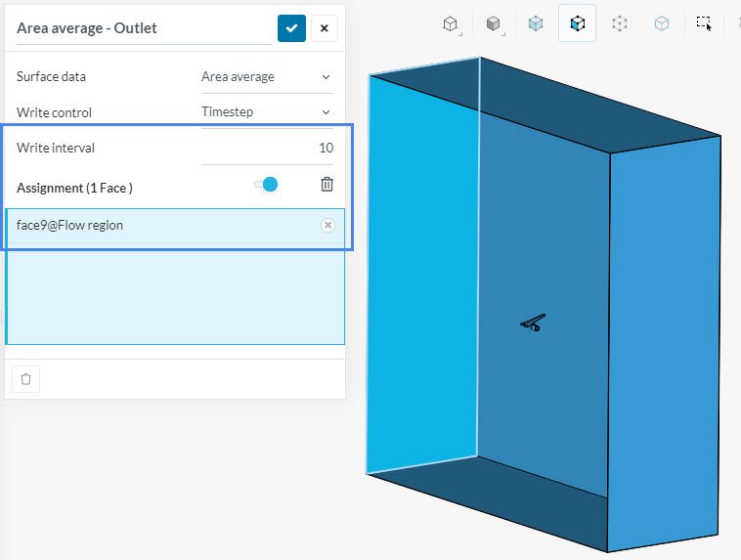Edit the Area average - Outlet name field
Viewport: 741px width, 560px height.
click(144, 28)
